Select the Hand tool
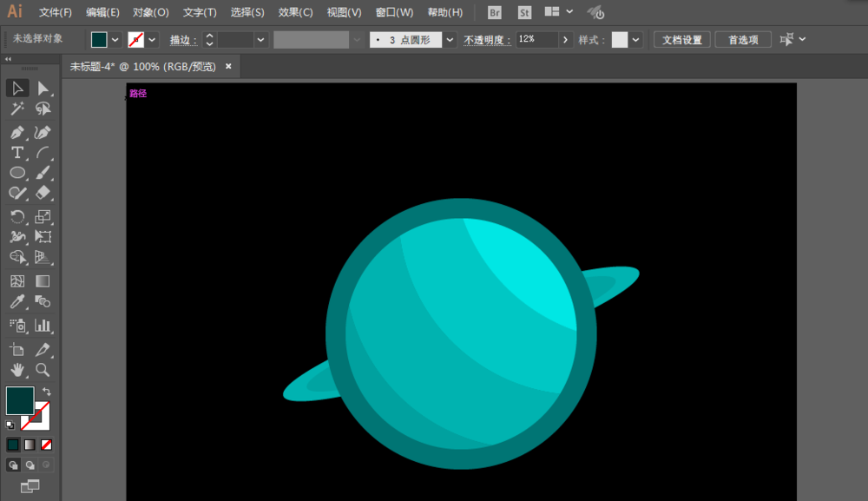The image size is (868, 501). [x=18, y=369]
